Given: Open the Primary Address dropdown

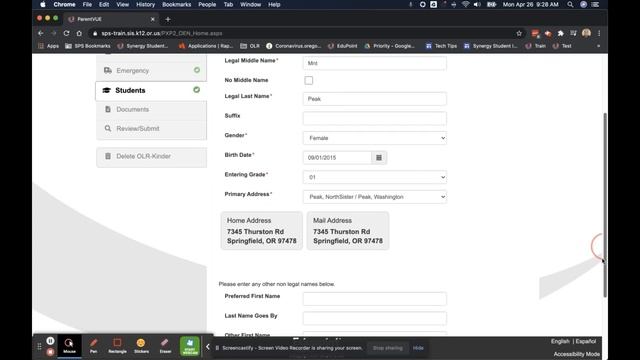Looking at the screenshot, I should tap(374, 197).
